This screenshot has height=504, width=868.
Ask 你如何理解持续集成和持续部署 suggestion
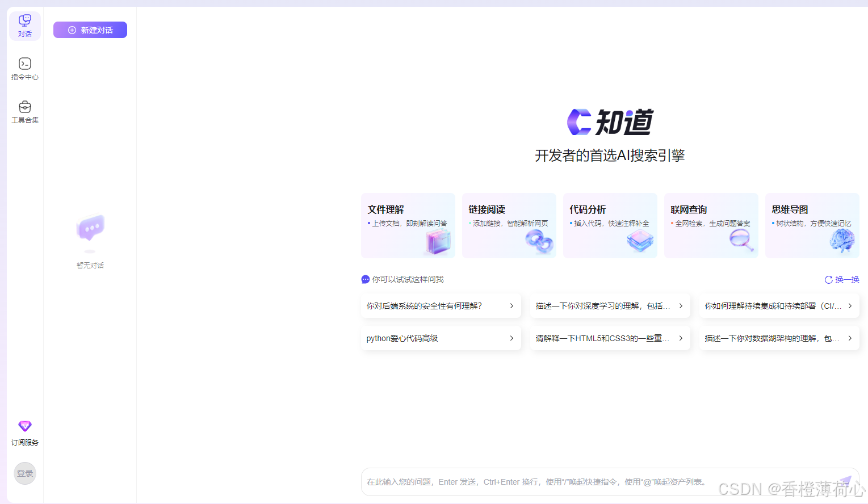pos(779,306)
